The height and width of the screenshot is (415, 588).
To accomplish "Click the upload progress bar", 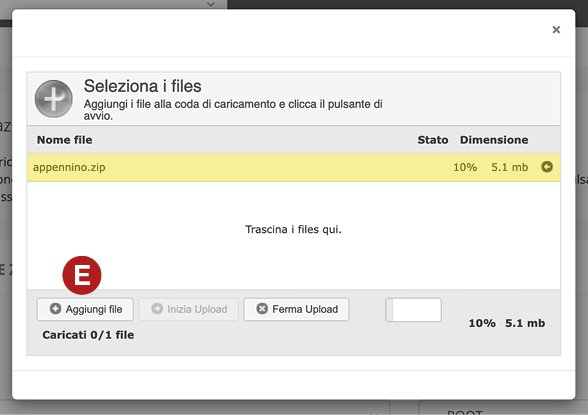I will pyautogui.click(x=413, y=310).
